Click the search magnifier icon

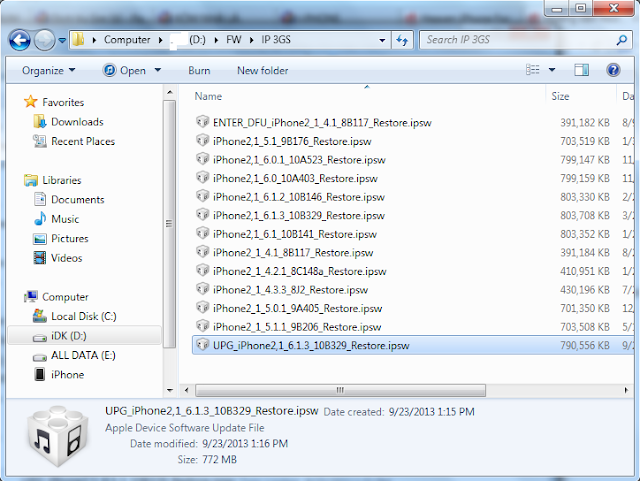coord(622,40)
